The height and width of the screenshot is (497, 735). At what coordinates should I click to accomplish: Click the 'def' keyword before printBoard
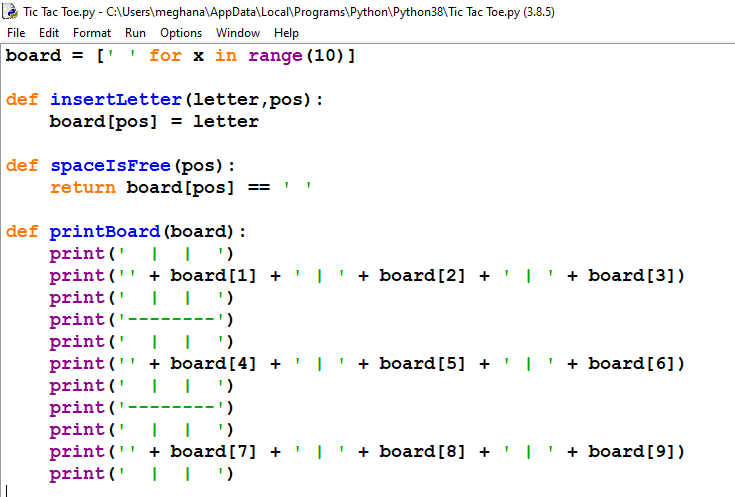pyautogui.click(x=22, y=232)
